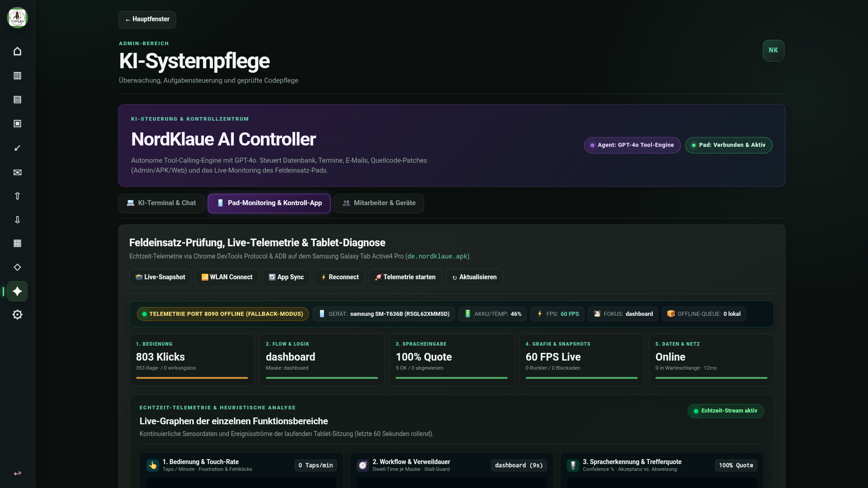This screenshot has width=868, height=488.
Task: Click the Pad: Verbunden & Aktiv badge
Action: pos(729,145)
